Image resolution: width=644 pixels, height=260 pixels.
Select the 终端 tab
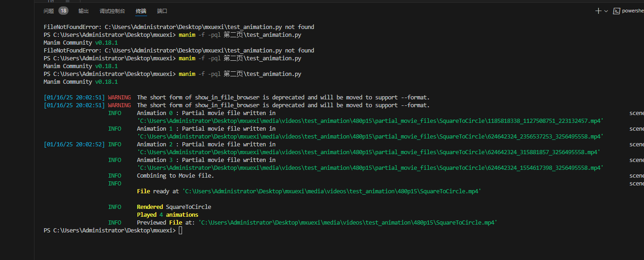pyautogui.click(x=141, y=11)
